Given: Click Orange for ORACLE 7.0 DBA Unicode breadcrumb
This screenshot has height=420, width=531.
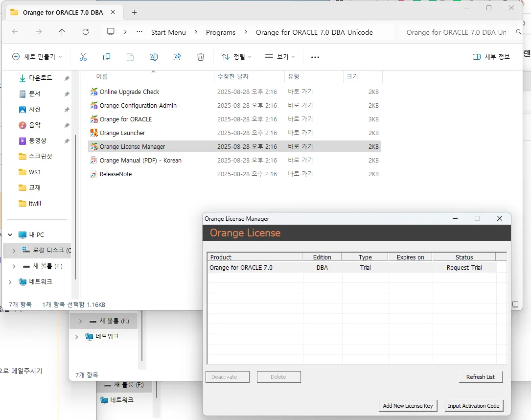Looking at the screenshot, I should tap(314, 32).
